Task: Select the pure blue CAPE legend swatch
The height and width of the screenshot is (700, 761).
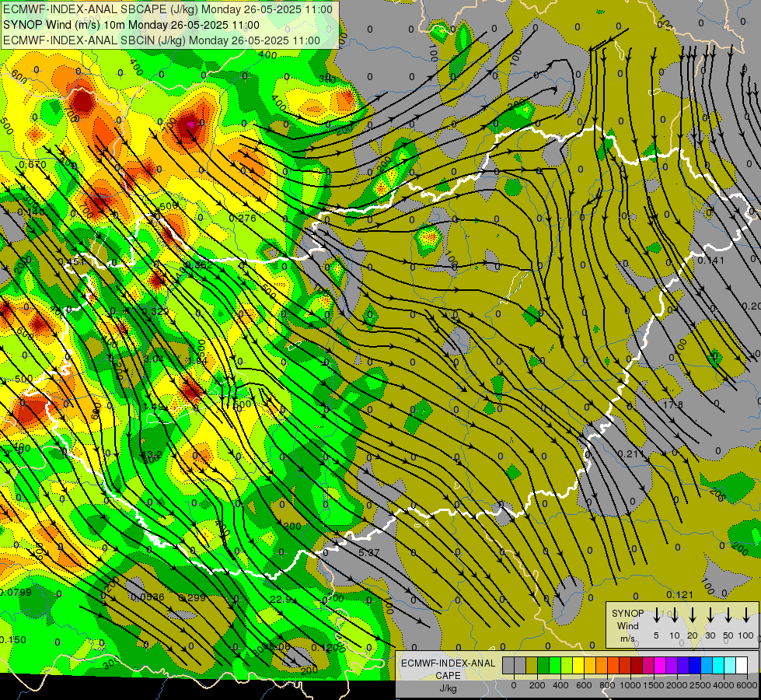Action: [x=694, y=665]
